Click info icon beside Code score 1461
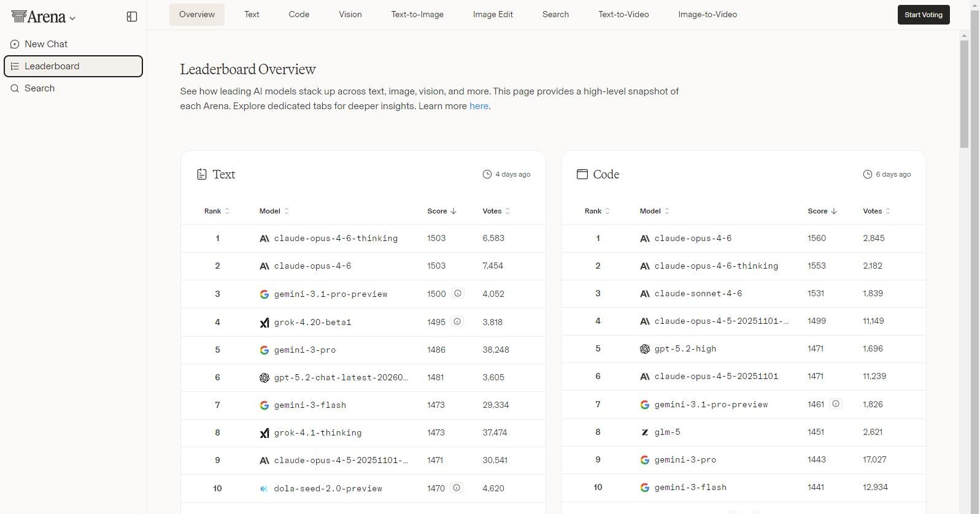Screen dimensions: 980x514 (x=835, y=404)
